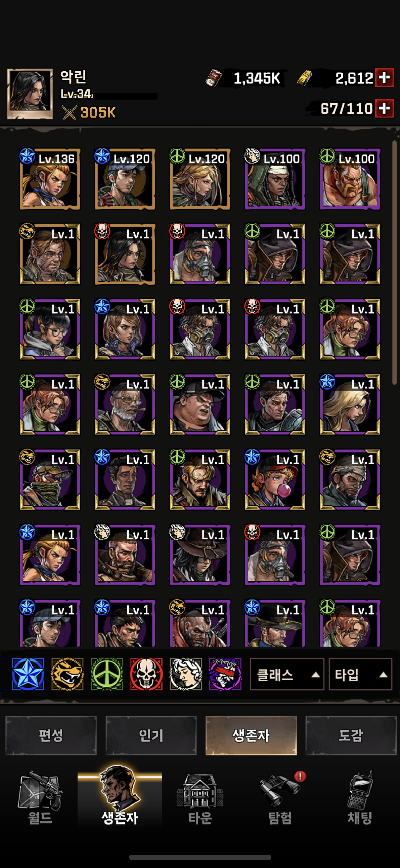Toggle the blue star faction filter

(x=28, y=674)
